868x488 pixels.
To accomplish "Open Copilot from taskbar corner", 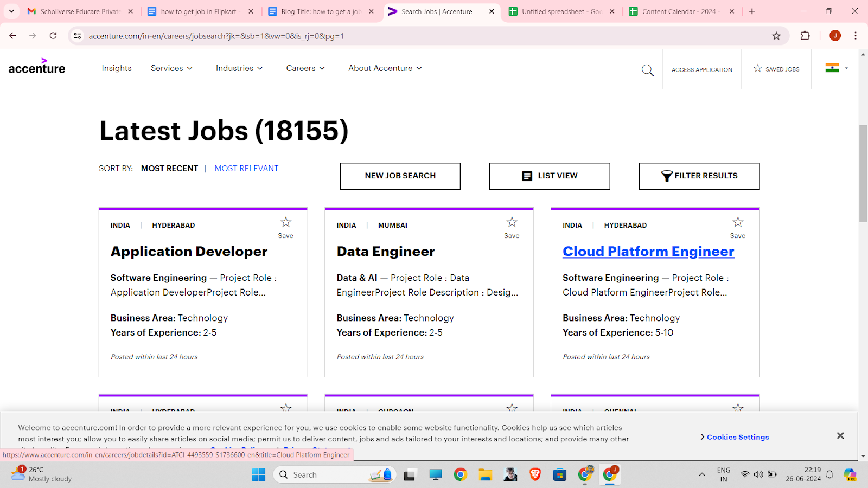I will click(850, 475).
